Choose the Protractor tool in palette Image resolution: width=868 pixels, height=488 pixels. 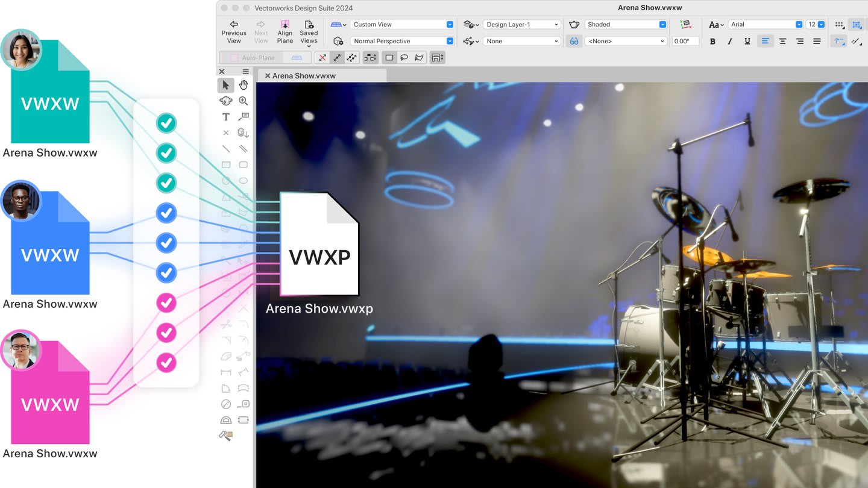pos(226,420)
